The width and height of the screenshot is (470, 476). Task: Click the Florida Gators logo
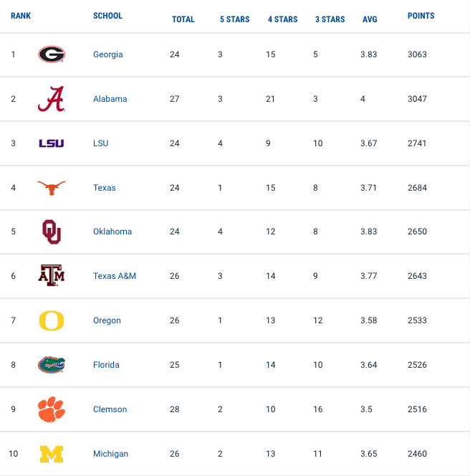click(52, 365)
